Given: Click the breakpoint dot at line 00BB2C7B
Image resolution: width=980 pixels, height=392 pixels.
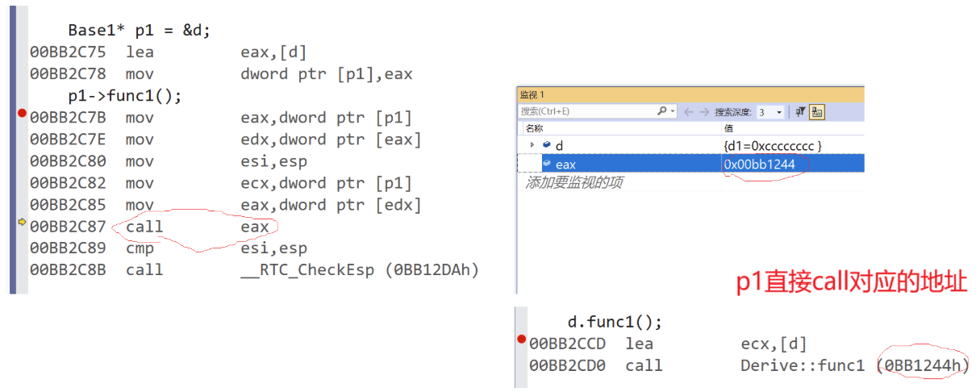Looking at the screenshot, I should tap(23, 114).
